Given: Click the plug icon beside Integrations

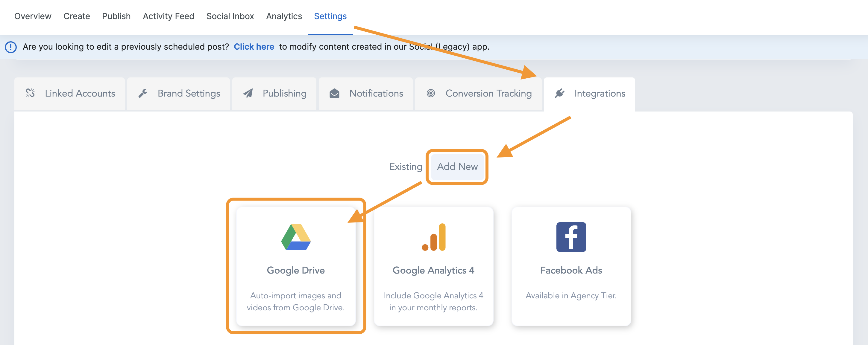Looking at the screenshot, I should pyautogui.click(x=560, y=93).
